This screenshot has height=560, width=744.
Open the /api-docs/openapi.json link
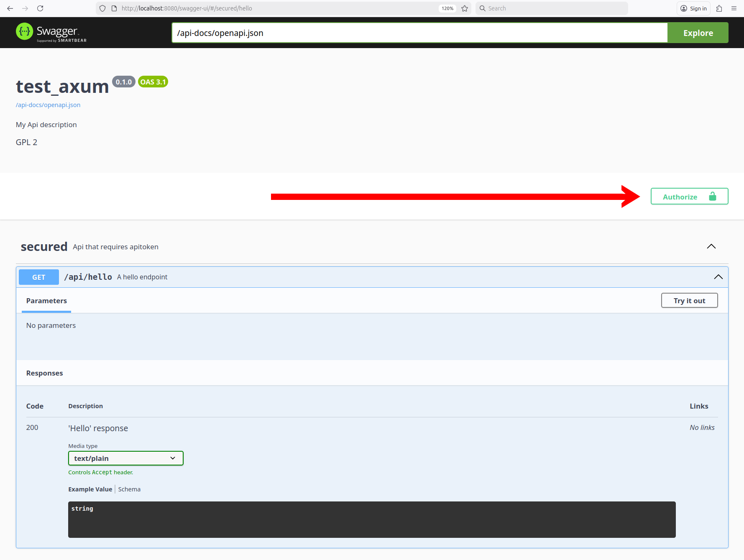(x=48, y=105)
